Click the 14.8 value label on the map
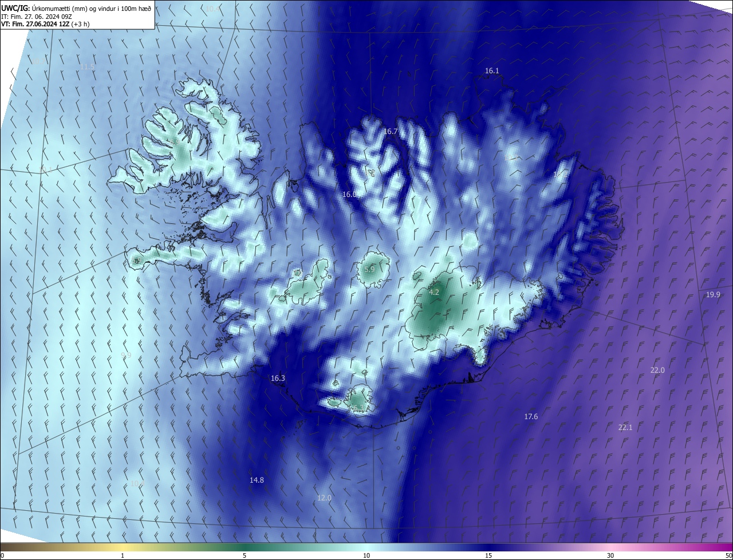Screen dimensions: 733x560 [x=257, y=480]
